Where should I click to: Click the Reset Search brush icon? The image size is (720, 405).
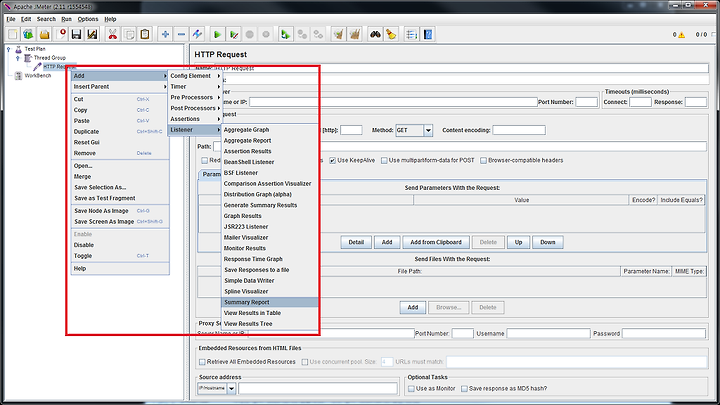coord(391,34)
